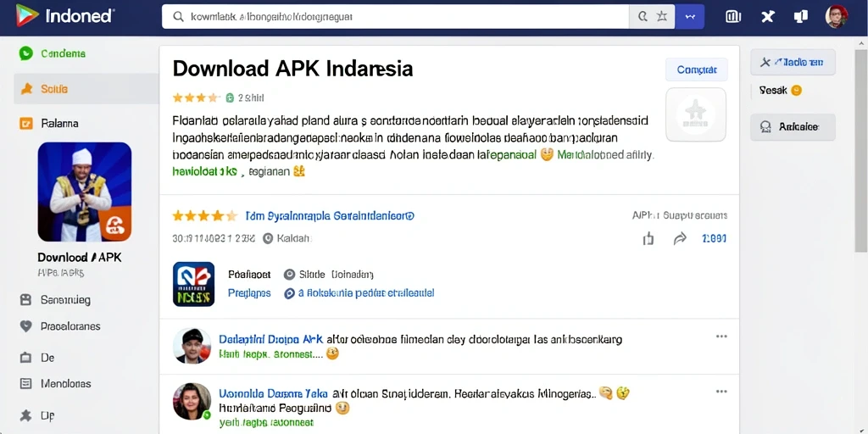
Task: Click the Aalcalce button in right panel
Action: pos(793,127)
